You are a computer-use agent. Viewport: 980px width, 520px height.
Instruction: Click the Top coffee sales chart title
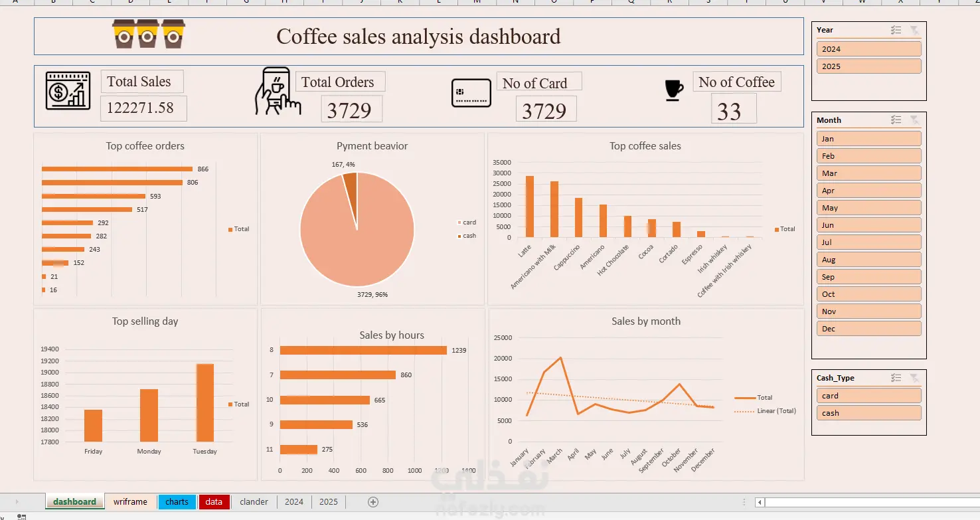coord(645,146)
